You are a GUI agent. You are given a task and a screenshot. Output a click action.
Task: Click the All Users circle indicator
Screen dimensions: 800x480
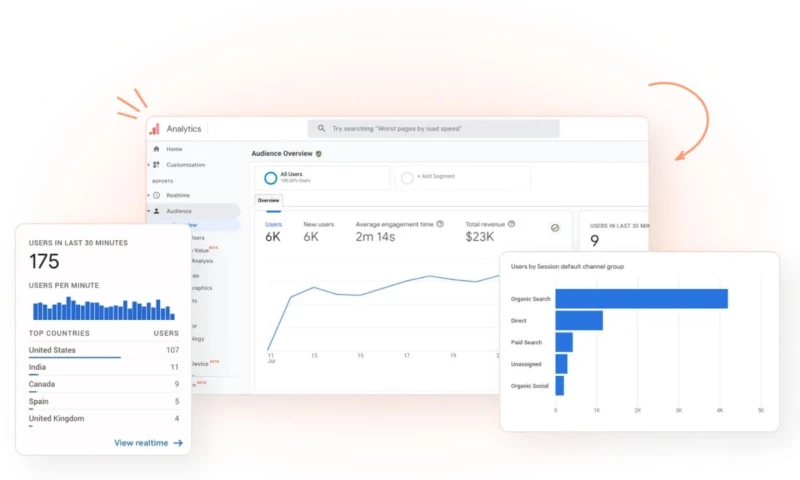tap(270, 178)
